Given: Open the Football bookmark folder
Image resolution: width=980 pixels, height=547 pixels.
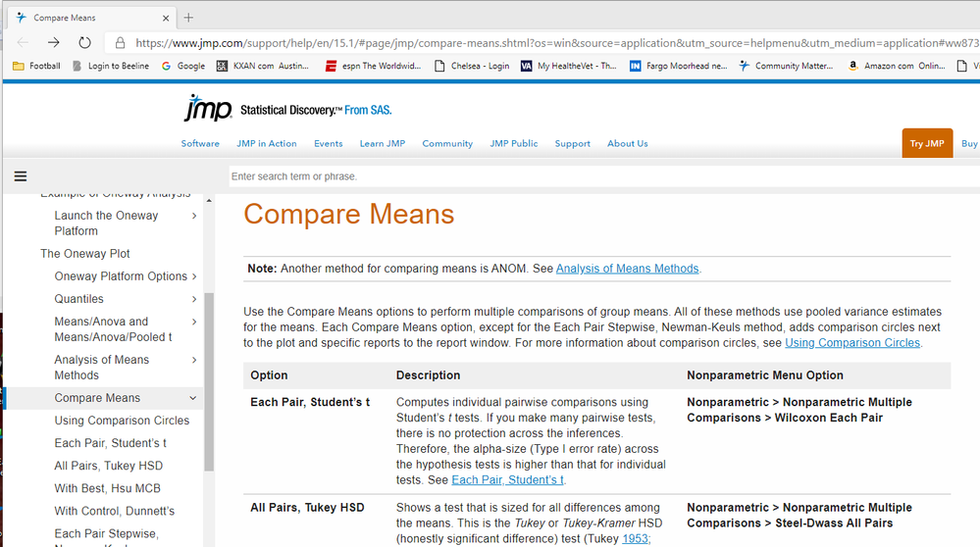Looking at the screenshot, I should pyautogui.click(x=37, y=66).
